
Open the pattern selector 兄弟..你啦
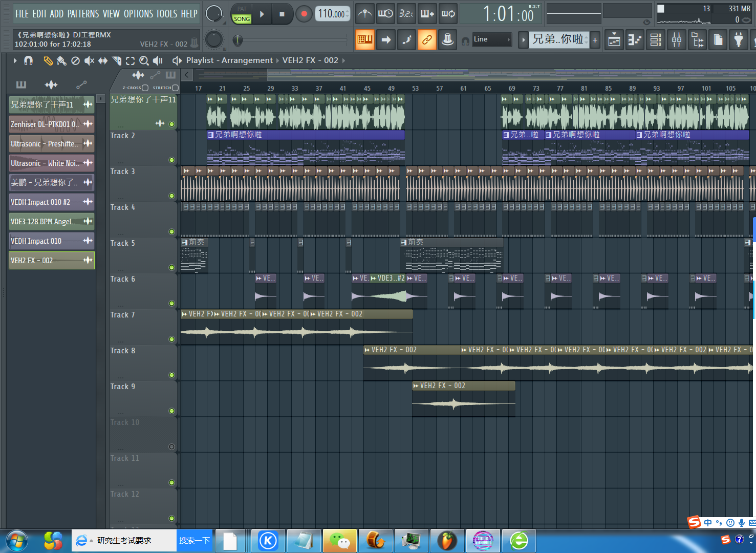pos(558,39)
